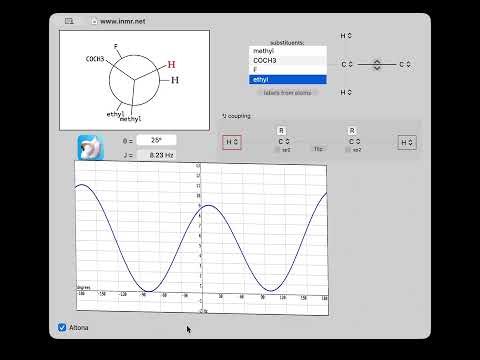
Task: Toggle left carbon sp2 checkbox
Action: (278, 150)
